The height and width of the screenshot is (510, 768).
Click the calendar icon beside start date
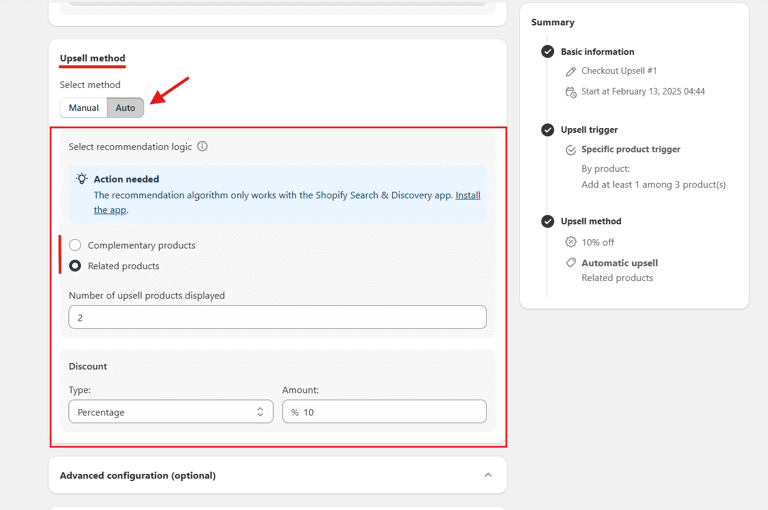[x=571, y=92]
